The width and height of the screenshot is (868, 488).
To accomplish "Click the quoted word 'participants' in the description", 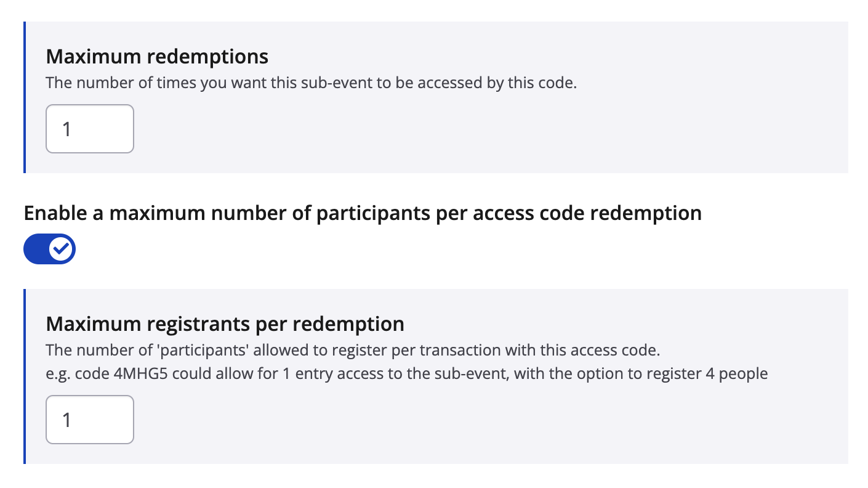I will click(203, 351).
